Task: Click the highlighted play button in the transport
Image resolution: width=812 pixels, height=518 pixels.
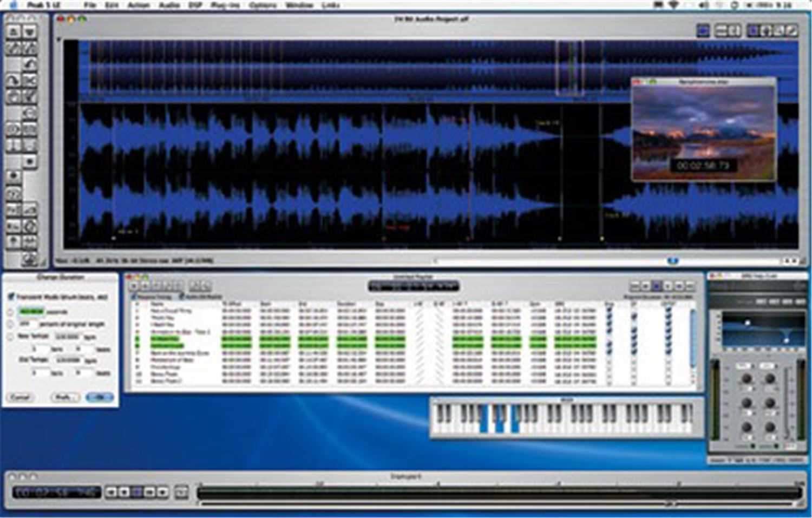Action: pyautogui.click(x=137, y=492)
